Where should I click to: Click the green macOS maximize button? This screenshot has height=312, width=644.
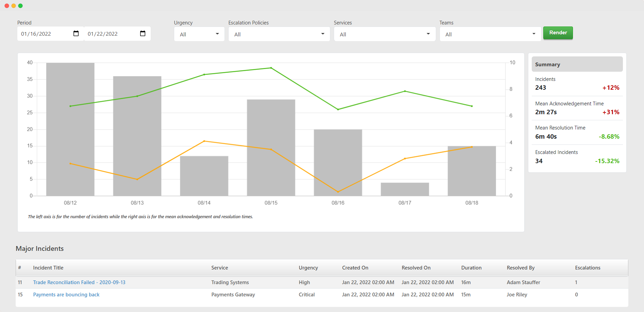(20, 6)
